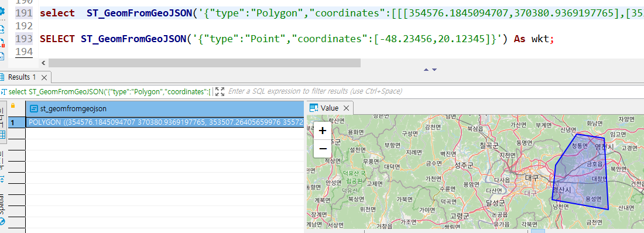
Task: Select the st_geomfromgeojson column header
Action: click(x=165, y=108)
